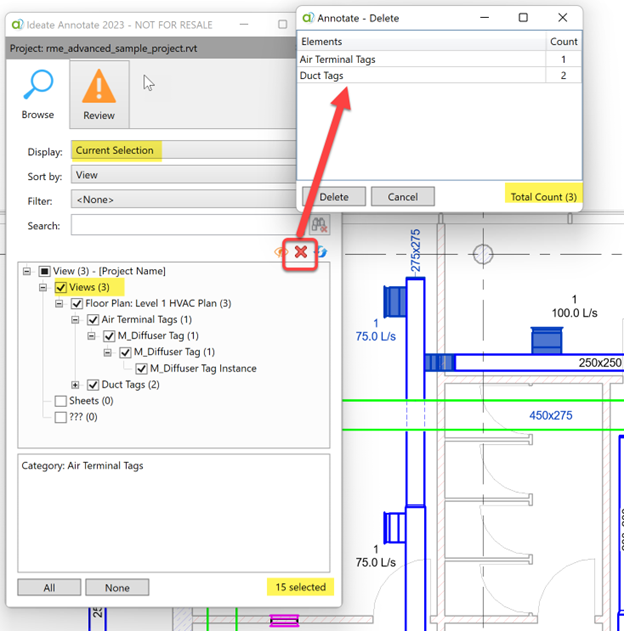This screenshot has height=631, width=624.
Task: Minimize the Ideate Annotate 2023 window
Action: [x=244, y=24]
